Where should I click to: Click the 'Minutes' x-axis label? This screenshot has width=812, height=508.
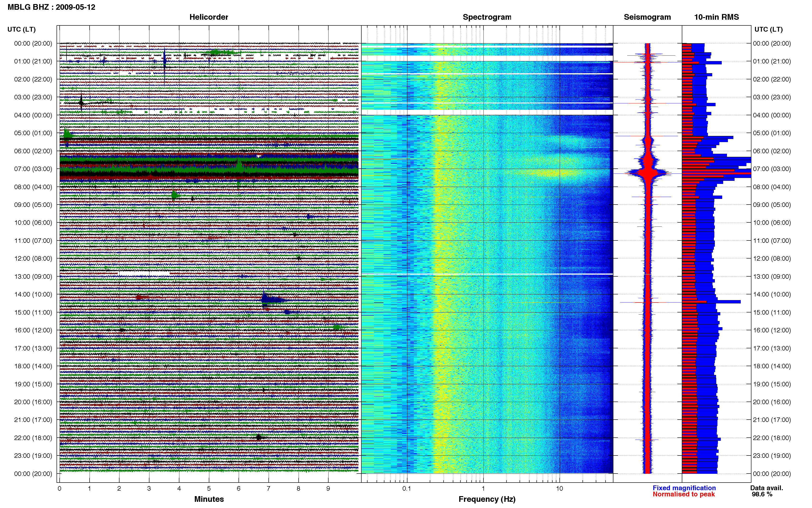209,499
